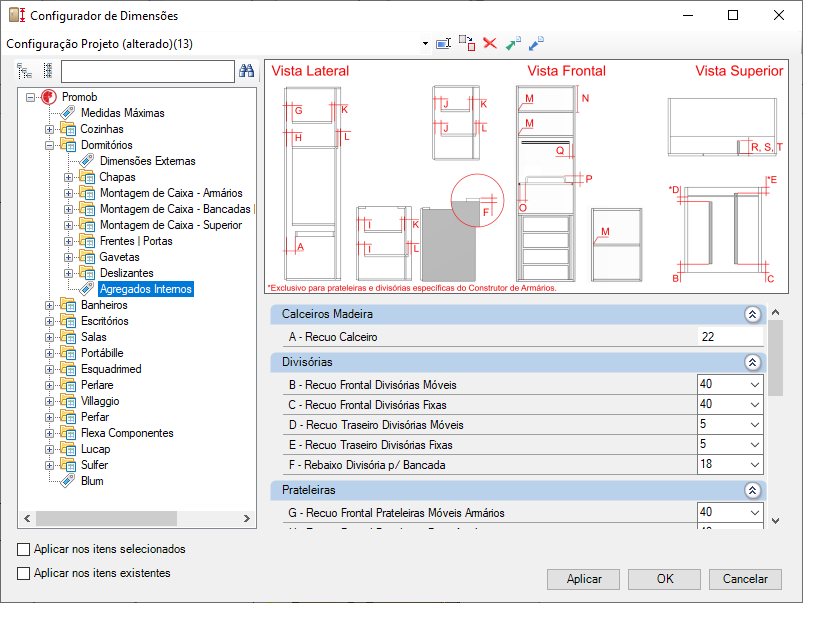This screenshot has height=618, width=818.
Task: Click the Cancelar button
Action: pyautogui.click(x=745, y=579)
